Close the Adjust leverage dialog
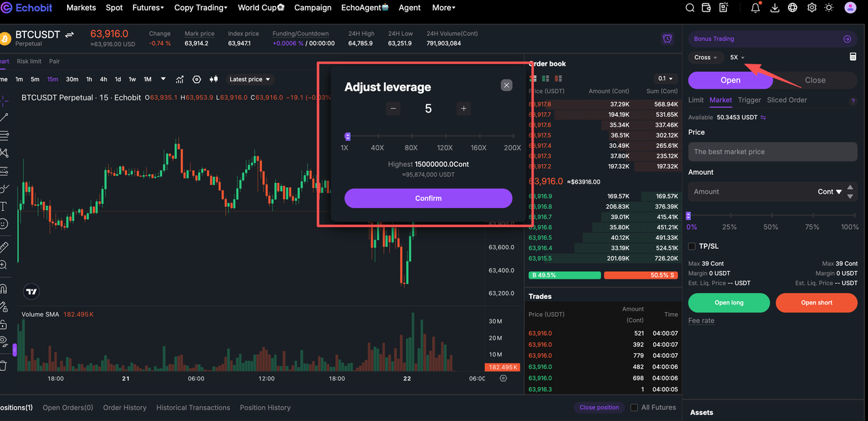This screenshot has height=421, width=868. [x=507, y=85]
